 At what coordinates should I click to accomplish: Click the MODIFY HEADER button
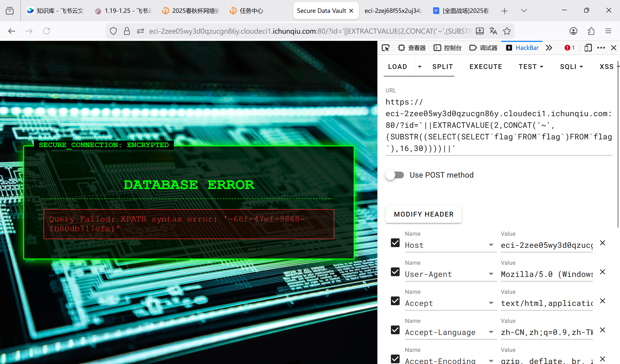point(423,214)
